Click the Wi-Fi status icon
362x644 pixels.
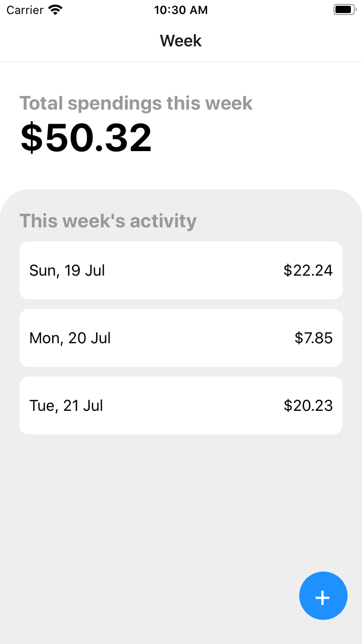point(56,10)
